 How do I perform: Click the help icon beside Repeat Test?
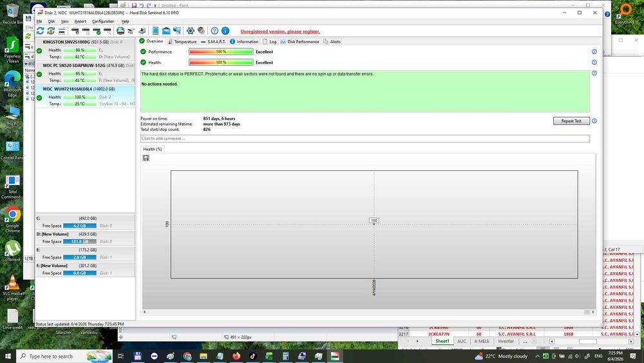tap(594, 121)
